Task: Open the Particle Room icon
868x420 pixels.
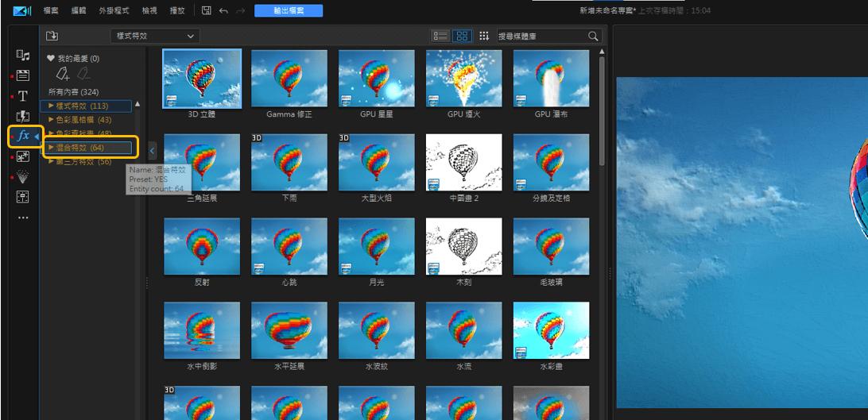Action: pyautogui.click(x=23, y=177)
